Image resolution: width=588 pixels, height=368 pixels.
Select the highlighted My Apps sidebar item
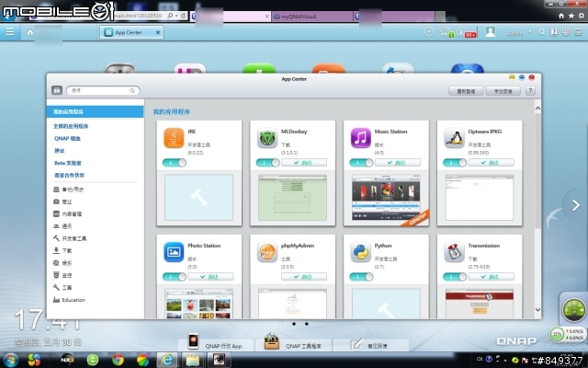[95, 111]
